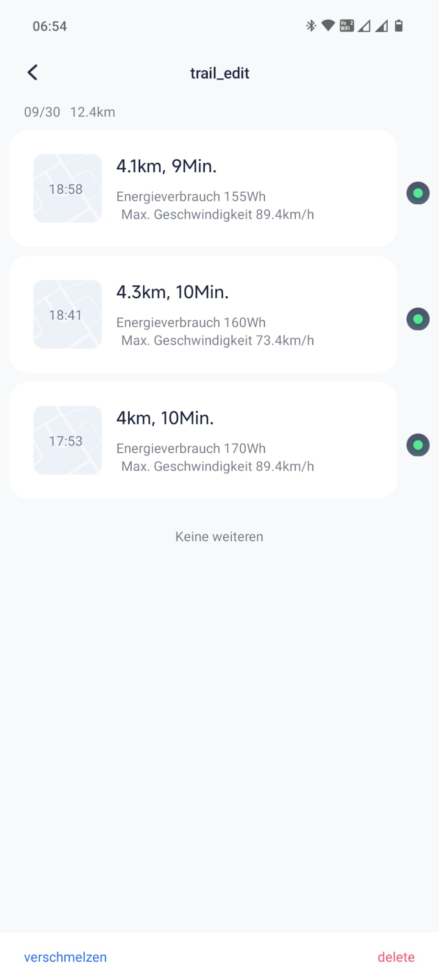Image resolution: width=439 pixels, height=980 pixels.
Task: Uncheck the 17:53 trip selector
Action: [418, 445]
